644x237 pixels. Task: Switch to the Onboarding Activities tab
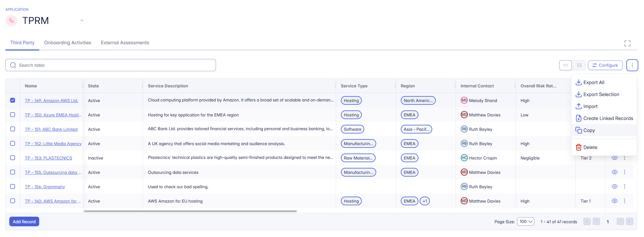[x=67, y=42]
